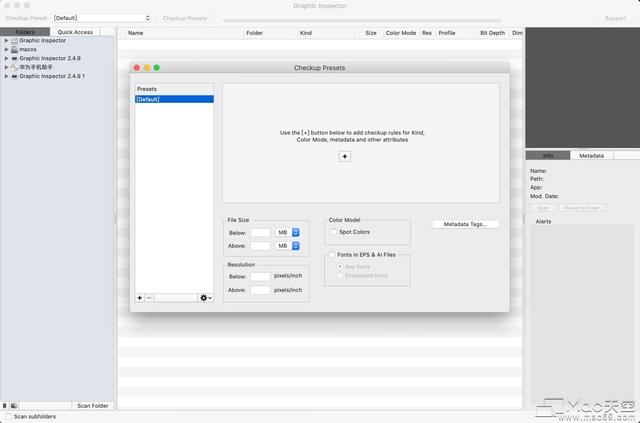Click the image preview area at top right
This screenshot has height=423, width=640.
(x=582, y=88)
